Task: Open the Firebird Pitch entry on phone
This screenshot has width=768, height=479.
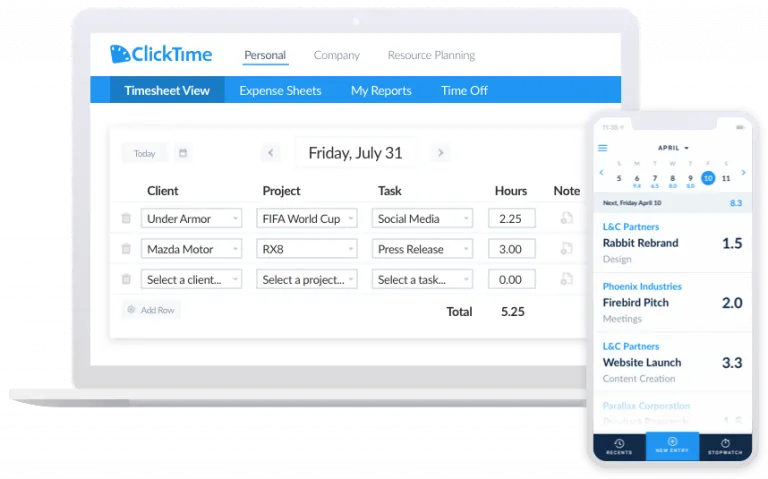Action: pyautogui.click(x=672, y=302)
